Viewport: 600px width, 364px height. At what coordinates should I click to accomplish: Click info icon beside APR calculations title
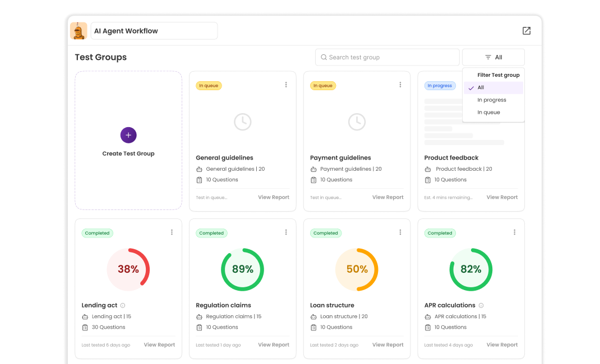(481, 306)
